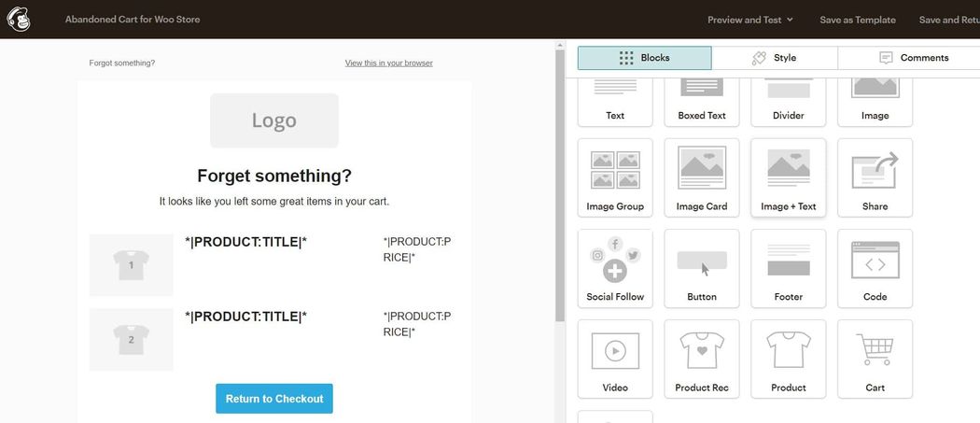Open Preview and Test dropdown

(750, 20)
